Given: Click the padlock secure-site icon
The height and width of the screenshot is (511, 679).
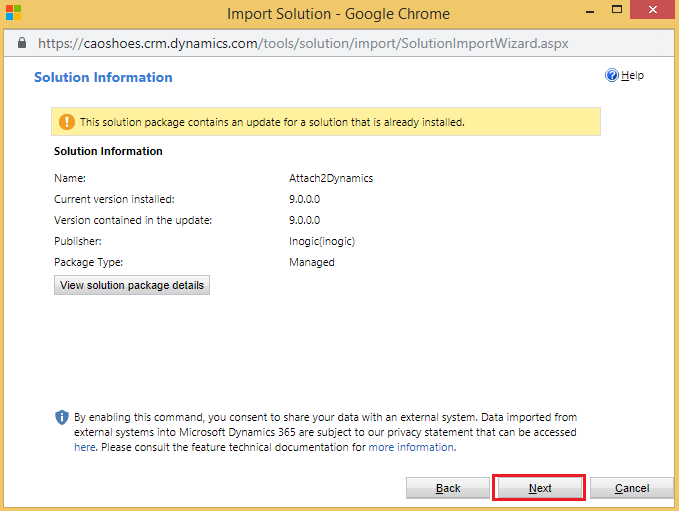Looking at the screenshot, I should pyautogui.click(x=22, y=43).
